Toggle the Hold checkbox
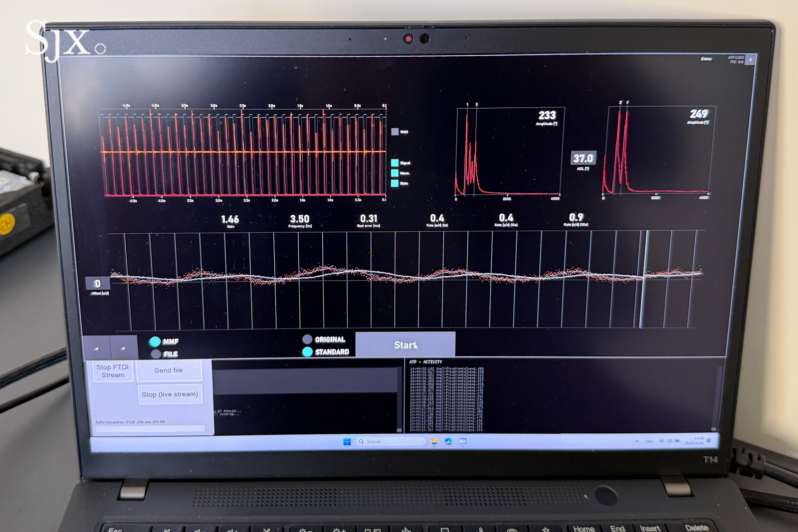 click(x=395, y=132)
